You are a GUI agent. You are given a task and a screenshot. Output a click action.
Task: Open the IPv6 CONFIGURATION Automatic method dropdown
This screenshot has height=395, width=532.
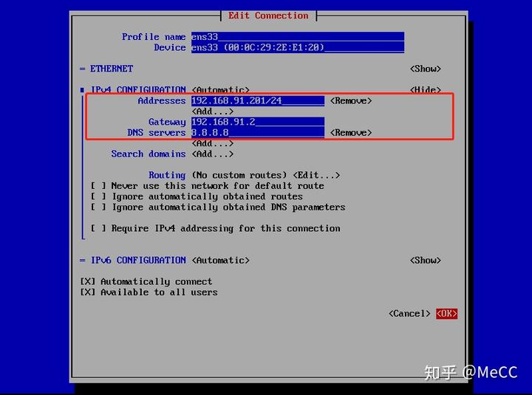click(x=220, y=260)
